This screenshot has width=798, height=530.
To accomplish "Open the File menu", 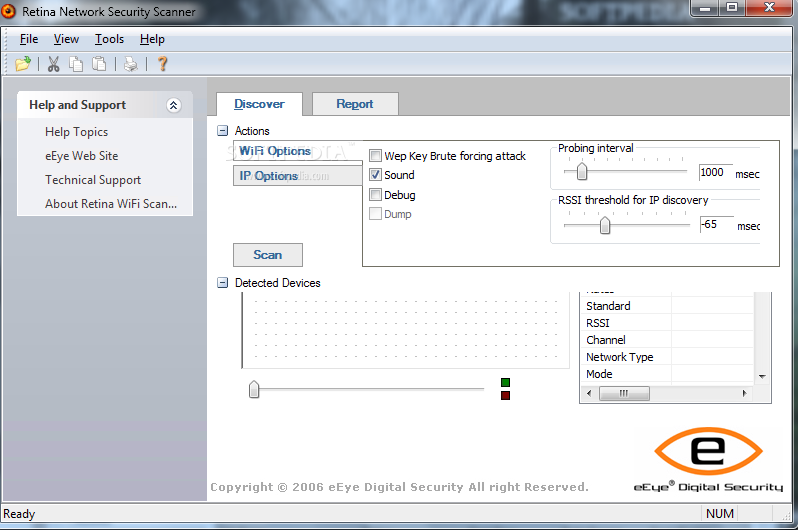I will (x=28, y=39).
